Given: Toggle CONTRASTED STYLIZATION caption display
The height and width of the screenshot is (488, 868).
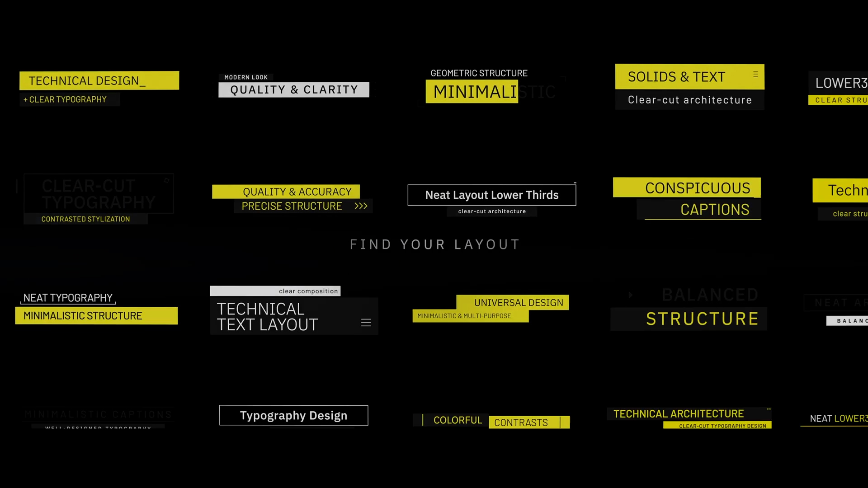Looking at the screenshot, I should (85, 219).
